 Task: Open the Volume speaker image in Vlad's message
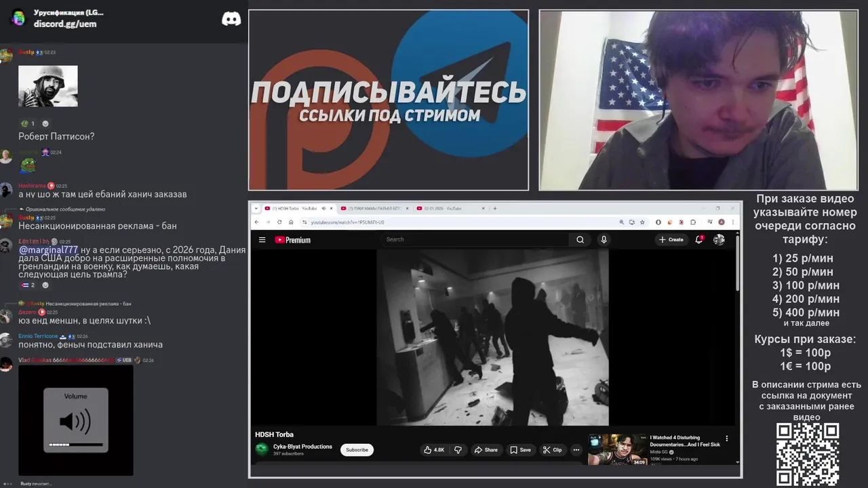[x=76, y=420]
